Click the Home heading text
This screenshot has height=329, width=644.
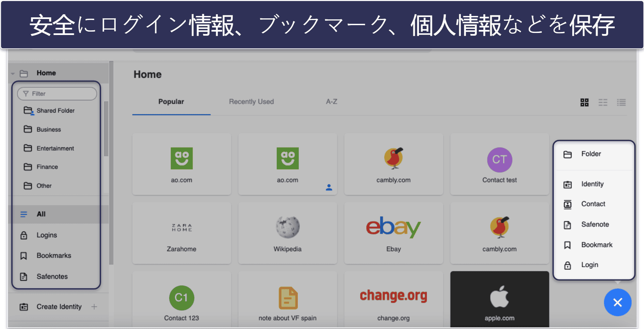tap(147, 74)
